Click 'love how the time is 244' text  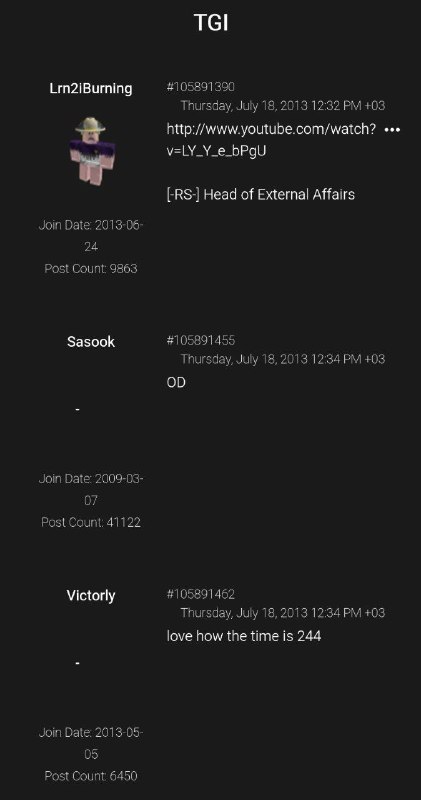coord(244,636)
